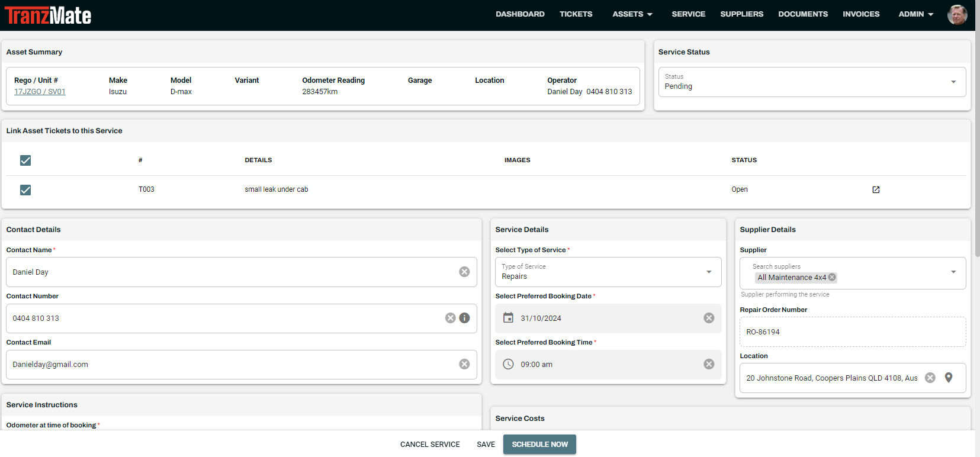Click operator 'Daniel Day 0404 810 313'

[589, 92]
